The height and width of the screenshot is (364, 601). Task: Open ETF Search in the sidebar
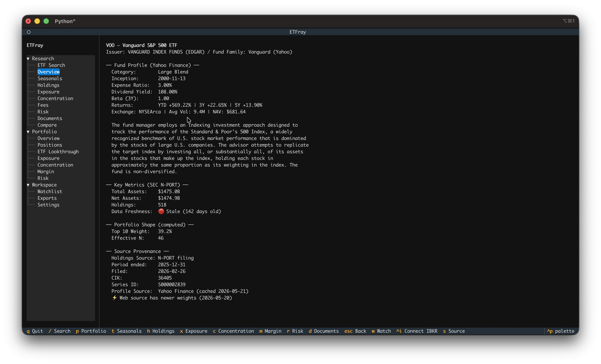click(51, 65)
